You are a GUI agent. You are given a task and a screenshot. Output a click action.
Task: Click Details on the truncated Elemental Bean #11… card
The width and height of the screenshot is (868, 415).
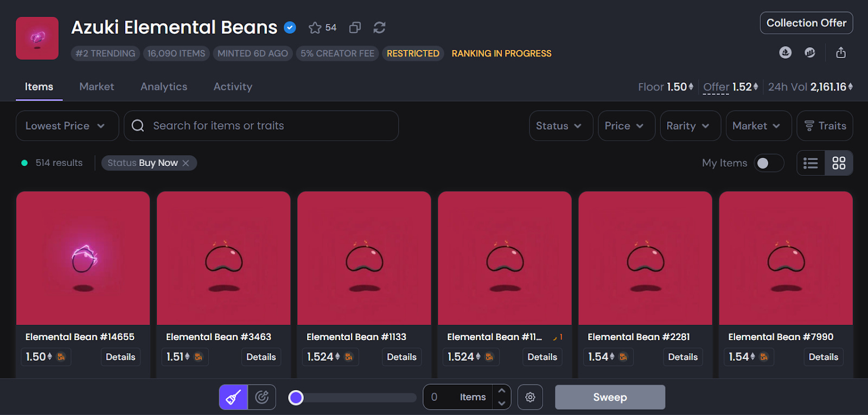point(542,357)
